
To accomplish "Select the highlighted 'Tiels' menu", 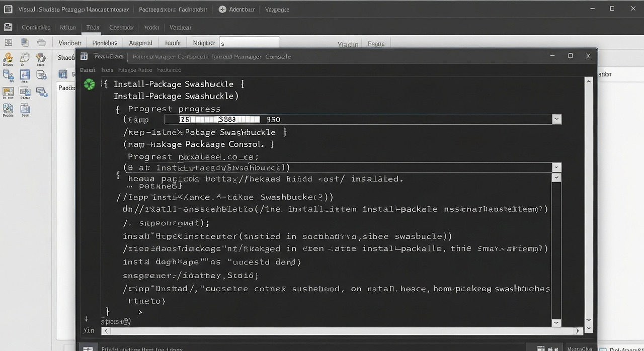I will coord(93,28).
